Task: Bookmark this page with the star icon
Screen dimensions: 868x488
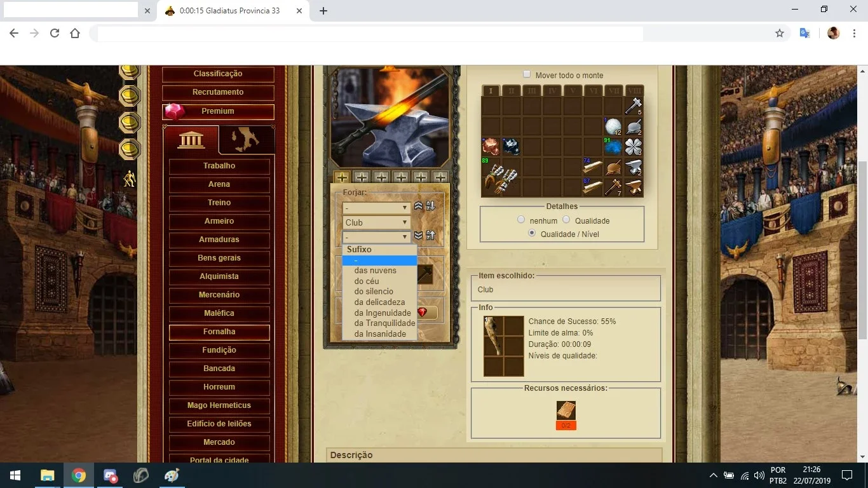Action: click(780, 33)
